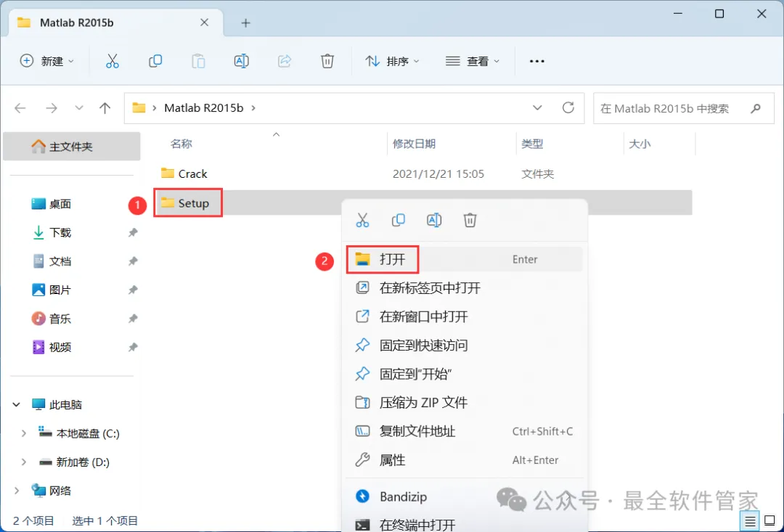Refresh the current folder view
784x532 pixels.
click(568, 107)
